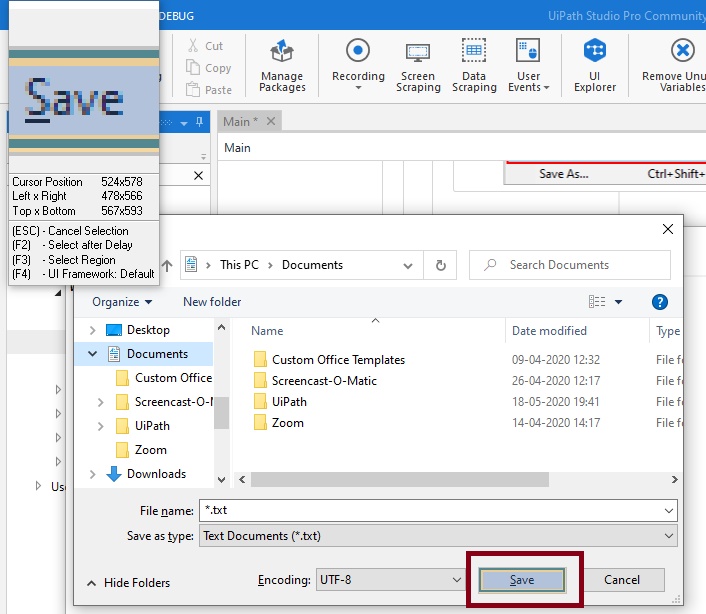Click the Paste command in ribbon

209,90
